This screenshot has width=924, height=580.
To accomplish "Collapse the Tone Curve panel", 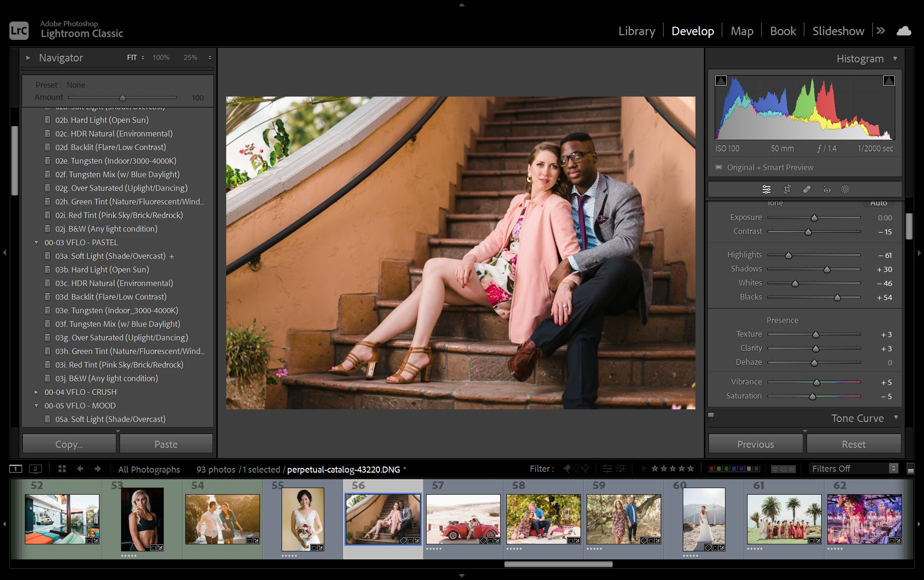I will [x=896, y=418].
